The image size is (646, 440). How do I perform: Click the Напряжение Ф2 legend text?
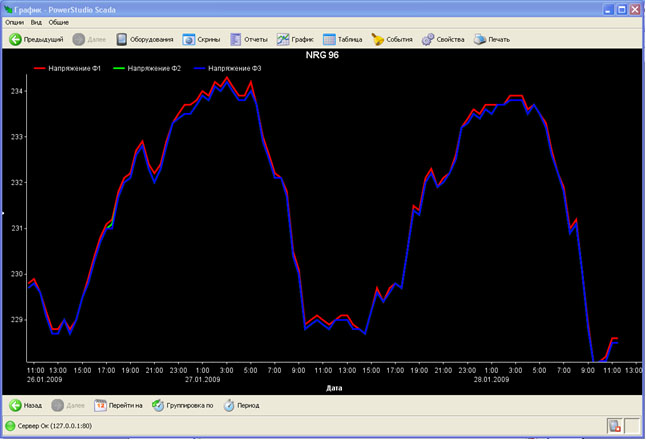click(x=154, y=68)
